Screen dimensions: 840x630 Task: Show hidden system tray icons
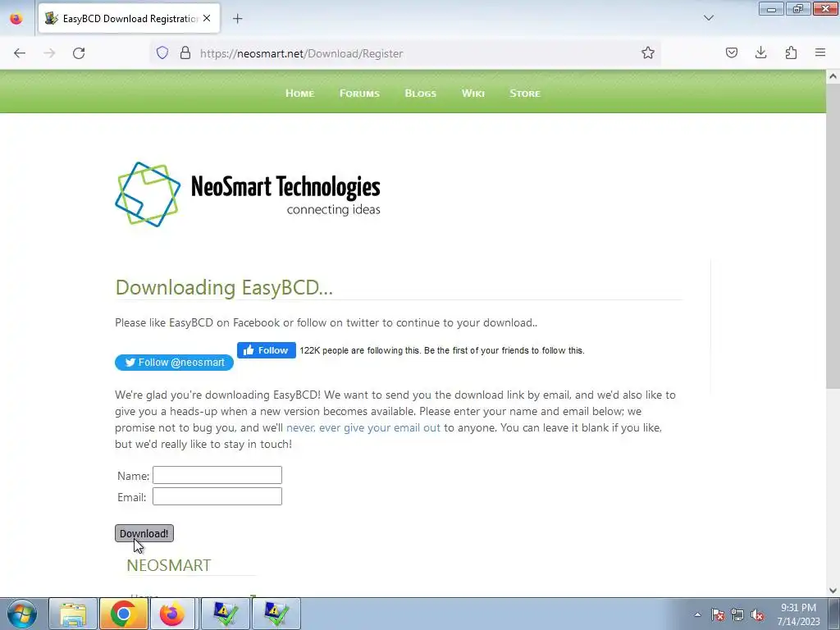tap(697, 614)
